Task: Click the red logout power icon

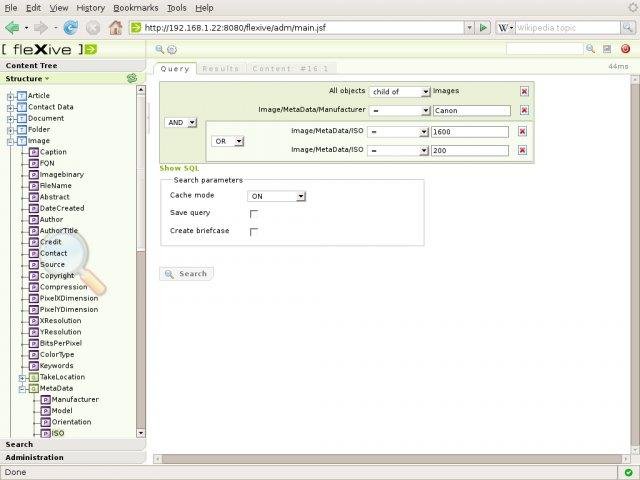Action: point(625,48)
